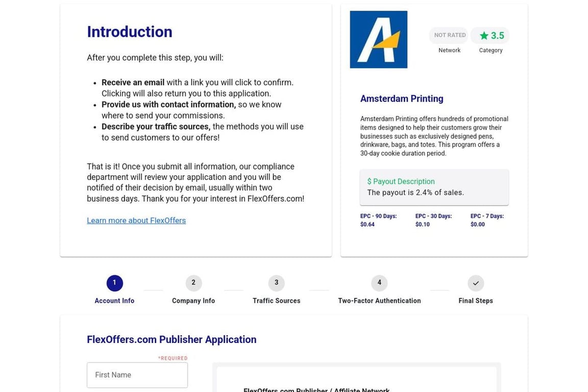The width and height of the screenshot is (588, 392).
Task: Click the $ Payout Description heading
Action: pyautogui.click(x=401, y=182)
